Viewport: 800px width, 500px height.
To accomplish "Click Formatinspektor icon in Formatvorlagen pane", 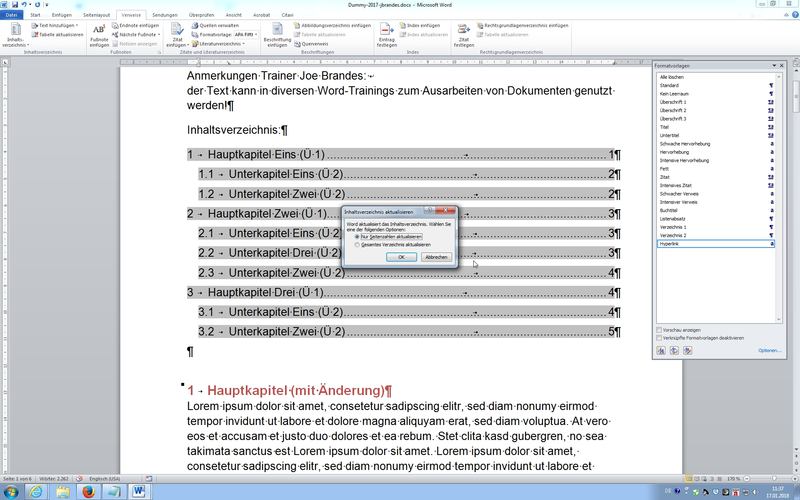I will 674,351.
